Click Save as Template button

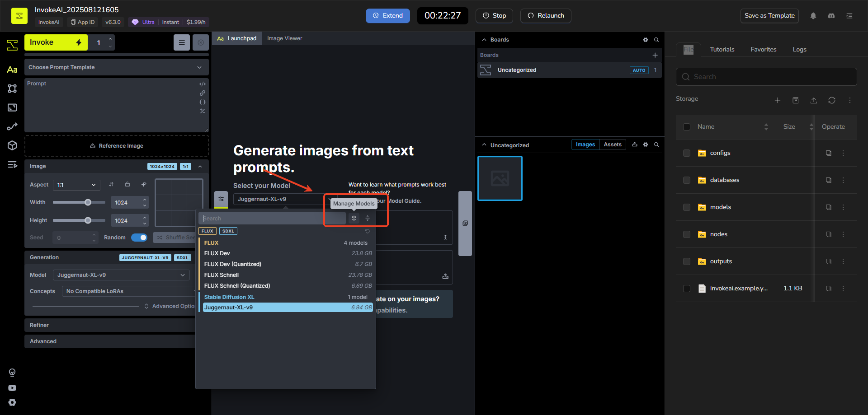click(x=769, y=15)
